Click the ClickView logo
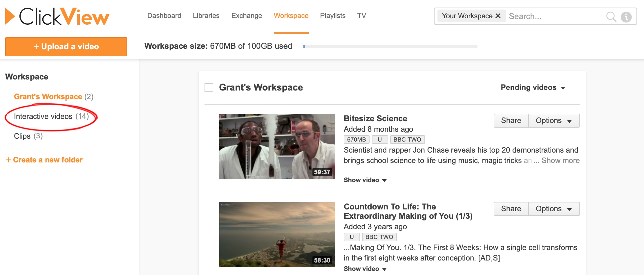Screen dimensions: 644x275 click(x=57, y=17)
